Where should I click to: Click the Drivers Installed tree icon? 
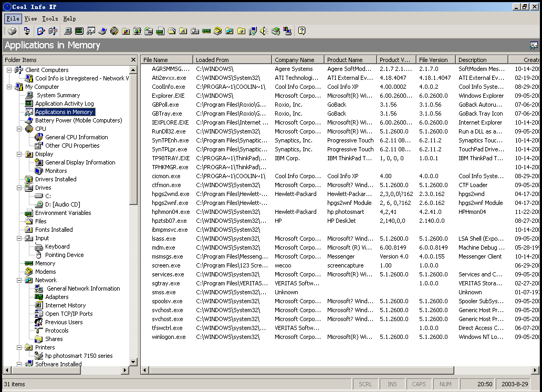[29, 179]
